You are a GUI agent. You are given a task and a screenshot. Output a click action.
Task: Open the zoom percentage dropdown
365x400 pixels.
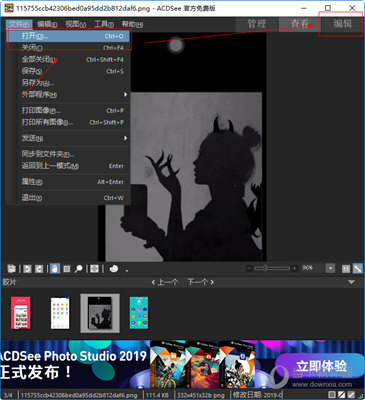330,269
